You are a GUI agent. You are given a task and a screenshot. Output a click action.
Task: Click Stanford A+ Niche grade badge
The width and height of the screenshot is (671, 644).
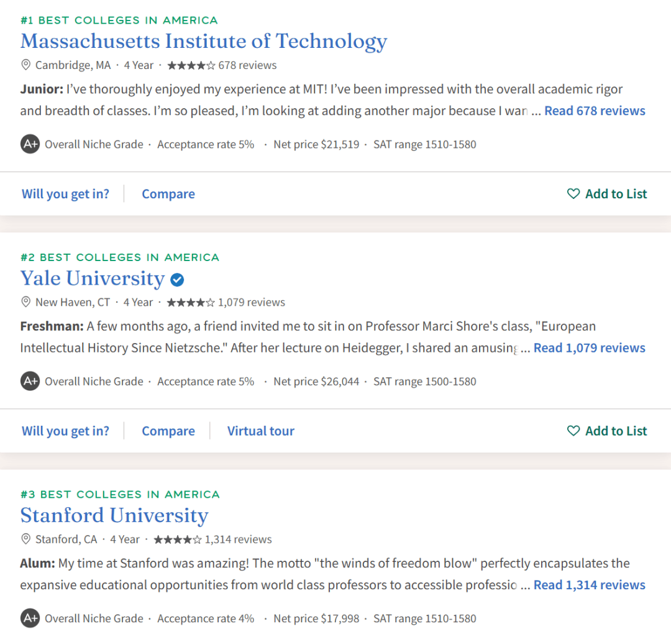(x=30, y=618)
